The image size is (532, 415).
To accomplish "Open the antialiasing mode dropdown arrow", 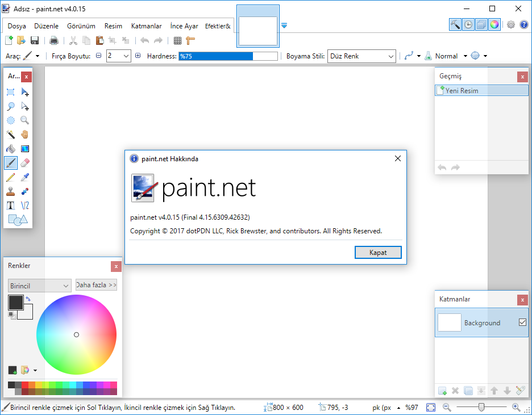I will (419, 56).
